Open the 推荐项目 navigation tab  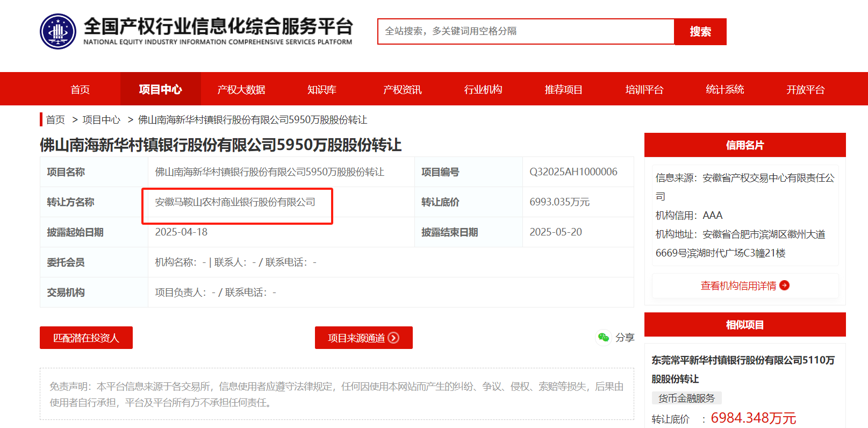pyautogui.click(x=564, y=89)
